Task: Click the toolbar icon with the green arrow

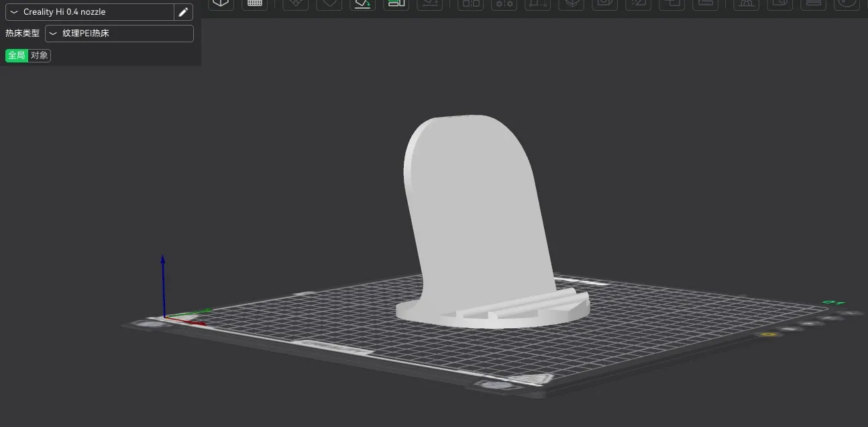Action: click(x=362, y=3)
